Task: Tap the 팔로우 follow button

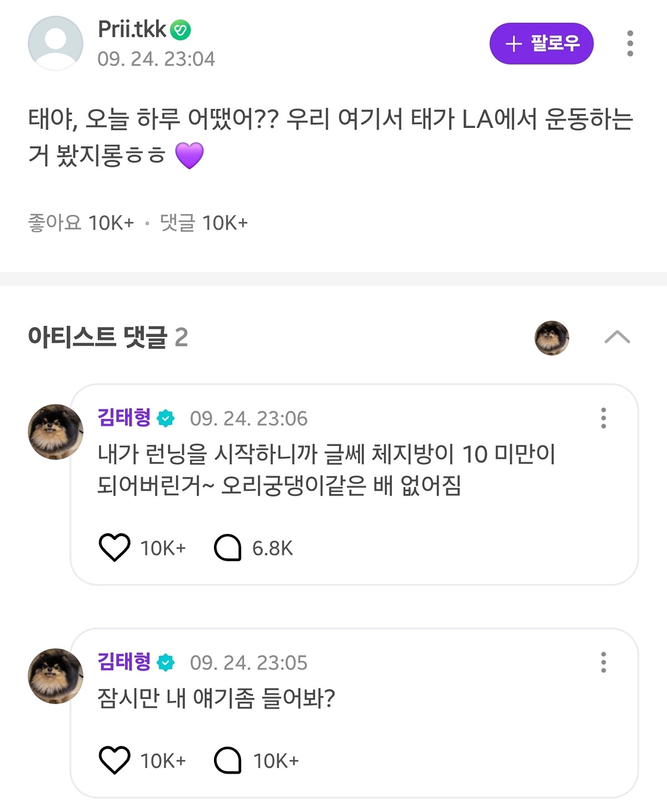Action: pos(541,43)
